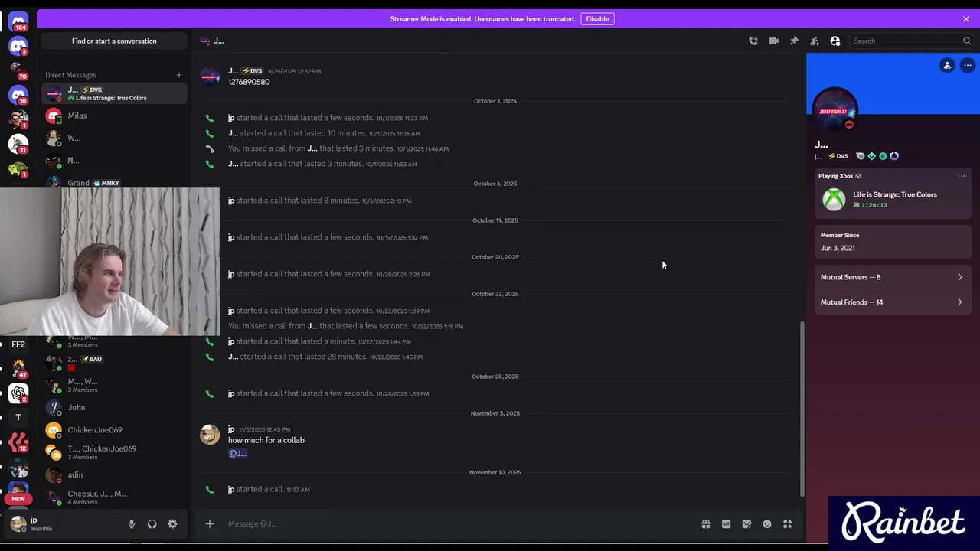Click Find or start a conversation
Screen dimensions: 980x551
click(114, 41)
